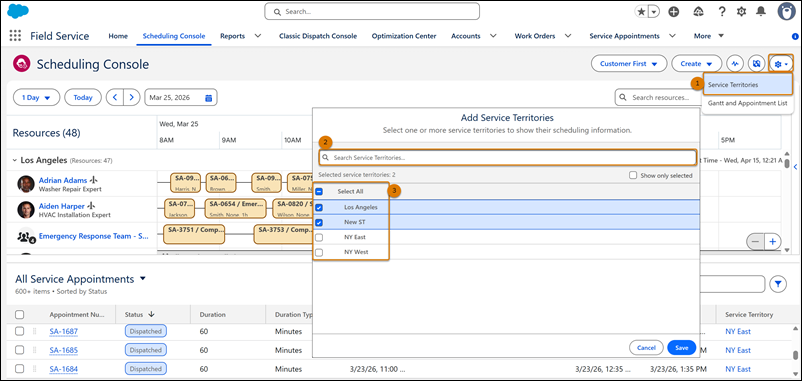Open the Global Actions plus icon
The image size is (802, 381).
pos(674,12)
